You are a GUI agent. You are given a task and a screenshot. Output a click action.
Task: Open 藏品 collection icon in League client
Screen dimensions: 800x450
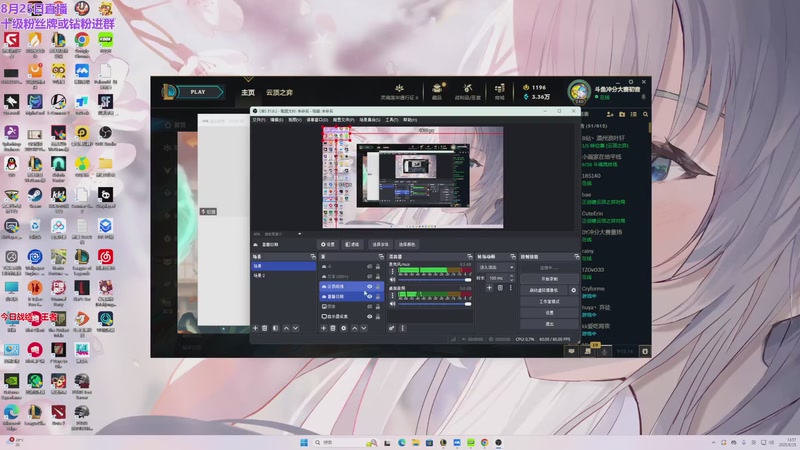coord(437,91)
